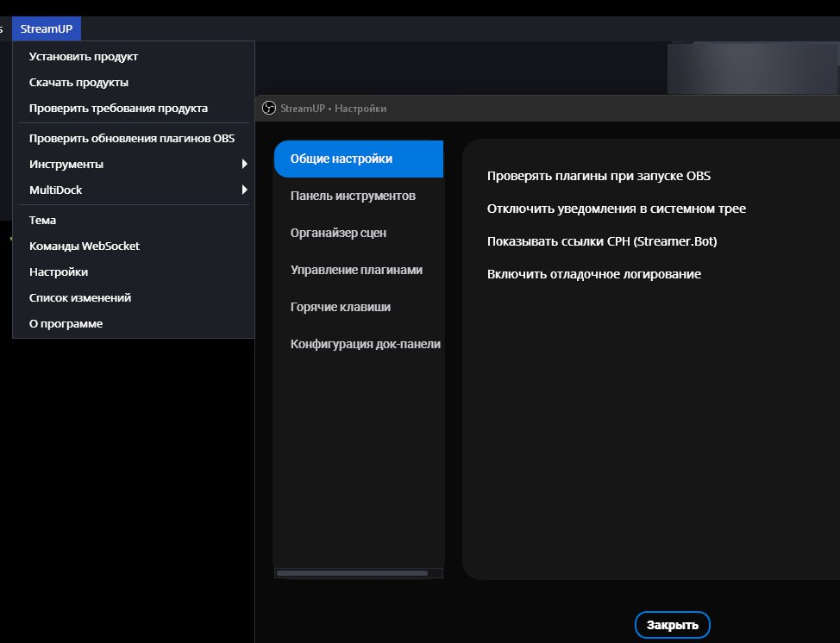Click the OBS logo in the settings title bar
The width and height of the screenshot is (840, 643).
click(268, 108)
